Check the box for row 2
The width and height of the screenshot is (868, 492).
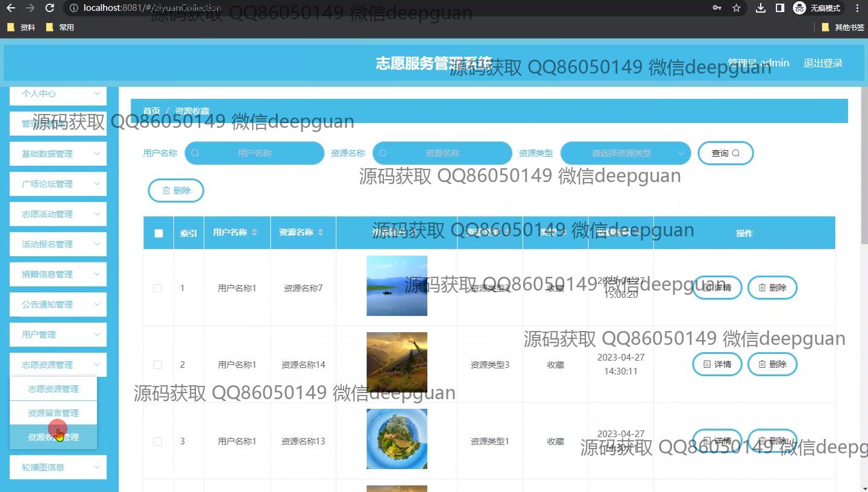click(x=157, y=365)
